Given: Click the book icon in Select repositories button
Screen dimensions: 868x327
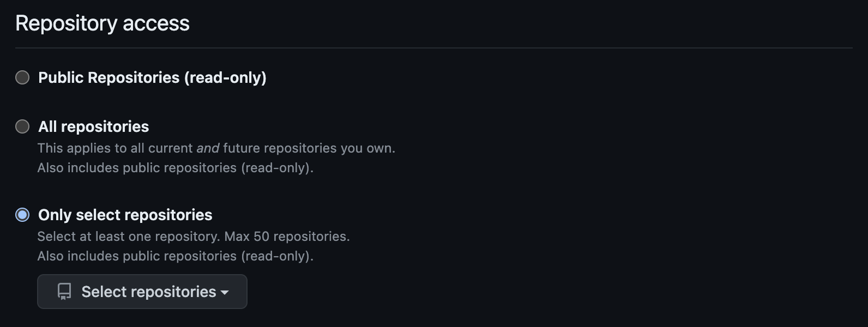Looking at the screenshot, I should click(x=64, y=292).
